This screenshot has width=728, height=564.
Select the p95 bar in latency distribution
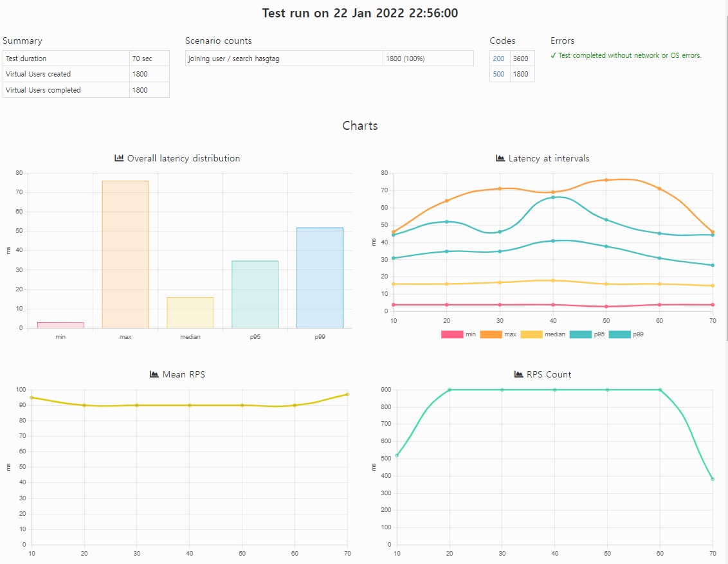click(x=255, y=295)
